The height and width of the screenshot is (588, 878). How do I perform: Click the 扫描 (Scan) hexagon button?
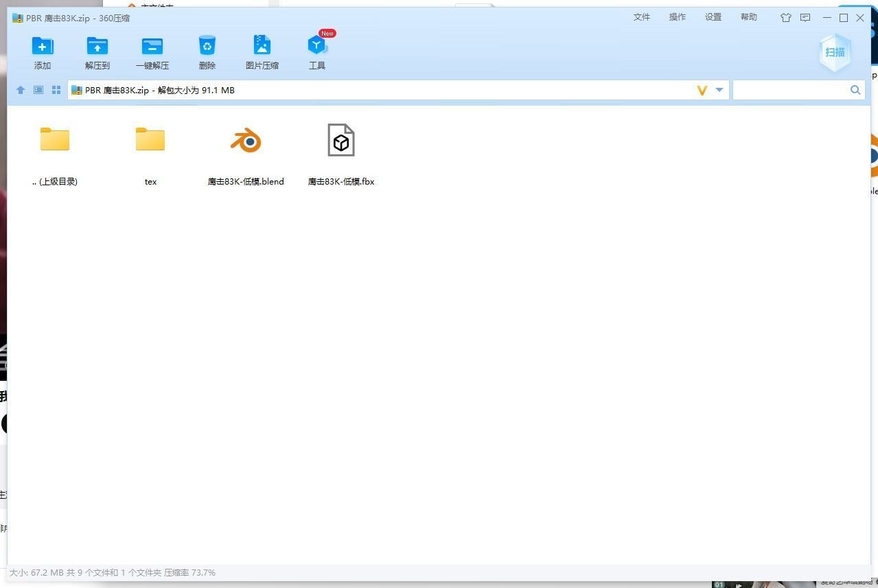coord(835,52)
